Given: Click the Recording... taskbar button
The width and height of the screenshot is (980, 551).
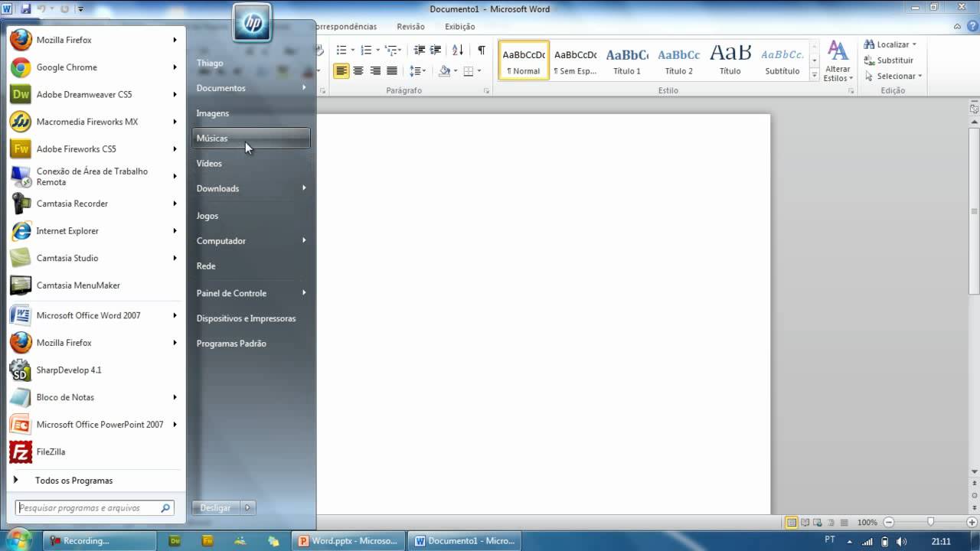Looking at the screenshot, I should pos(100,541).
